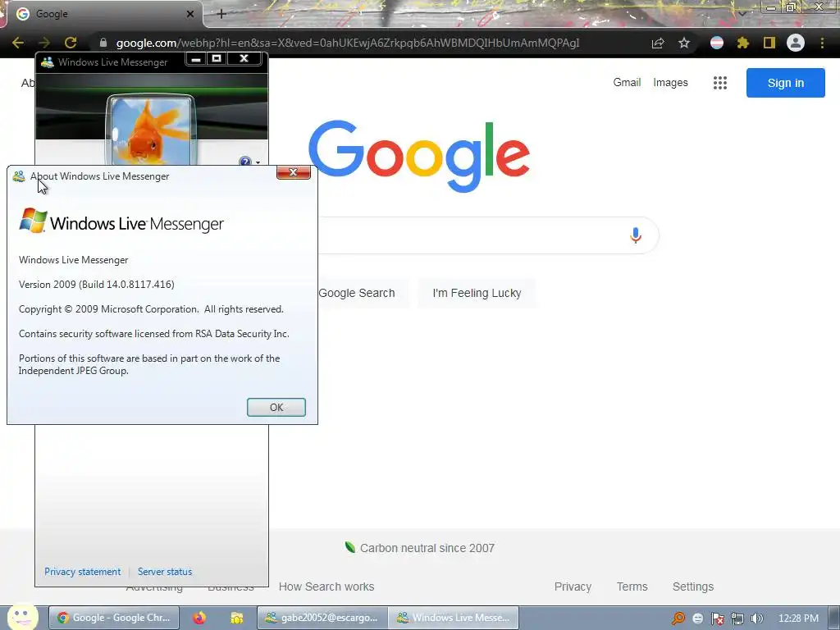
Task: Click the Google logo
Action: 419,156
